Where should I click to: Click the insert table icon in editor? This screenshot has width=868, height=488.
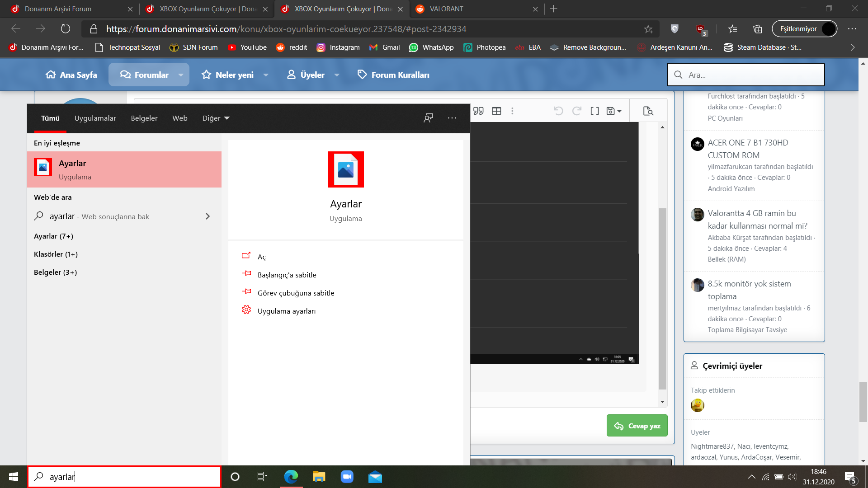tap(496, 111)
